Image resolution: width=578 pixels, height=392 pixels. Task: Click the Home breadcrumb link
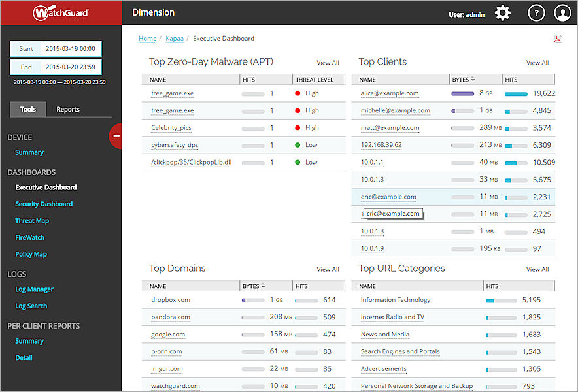point(147,38)
